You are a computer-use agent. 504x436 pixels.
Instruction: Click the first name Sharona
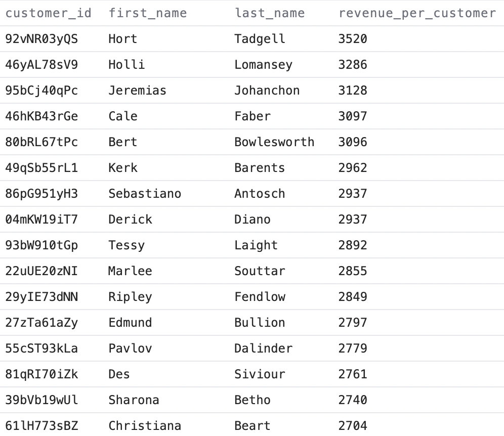tap(134, 400)
